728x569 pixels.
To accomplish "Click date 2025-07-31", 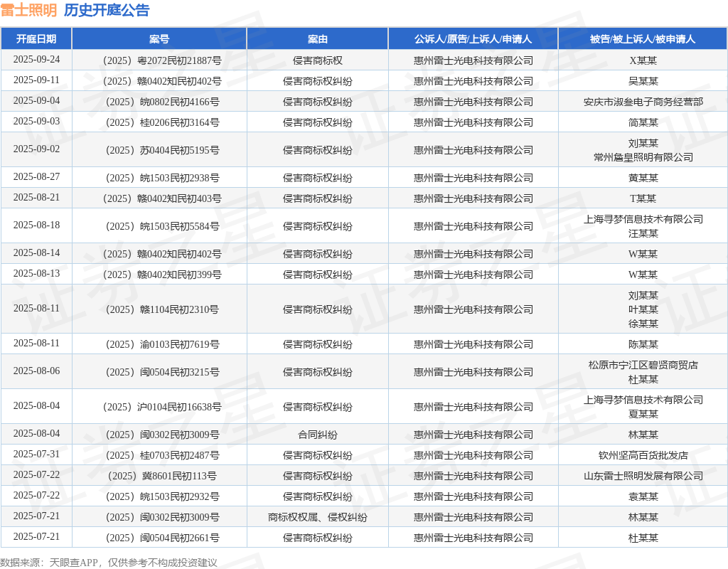I will 36,454.
